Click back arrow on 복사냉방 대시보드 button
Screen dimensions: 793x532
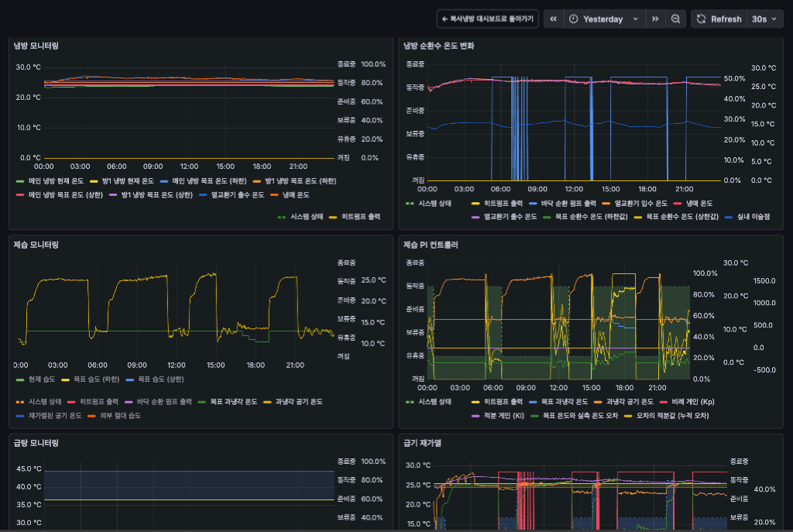tap(445, 19)
